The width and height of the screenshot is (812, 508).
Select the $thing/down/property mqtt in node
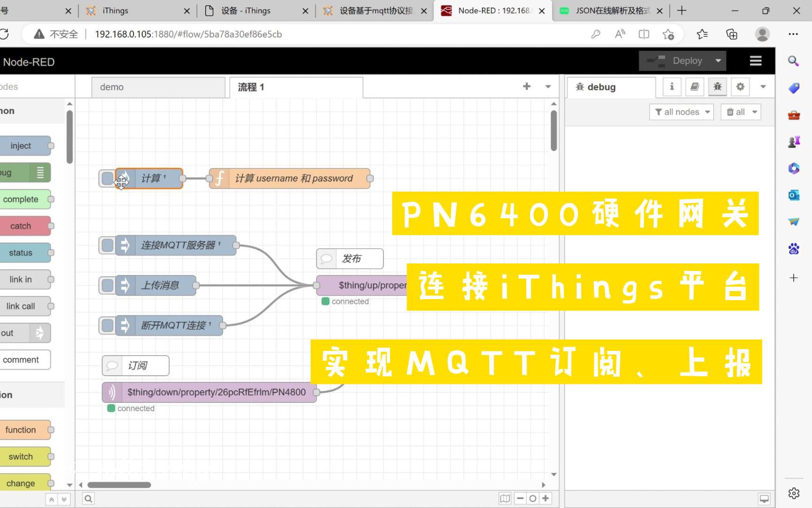tap(209, 392)
